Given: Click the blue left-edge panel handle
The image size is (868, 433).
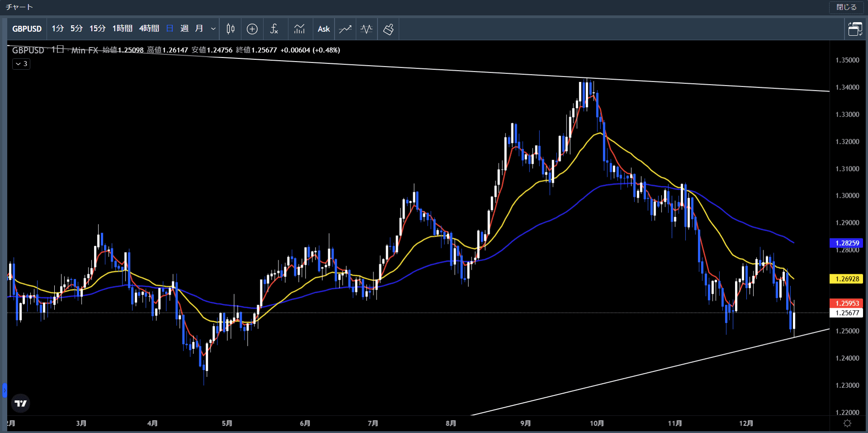Looking at the screenshot, I should pyautogui.click(x=5, y=390).
